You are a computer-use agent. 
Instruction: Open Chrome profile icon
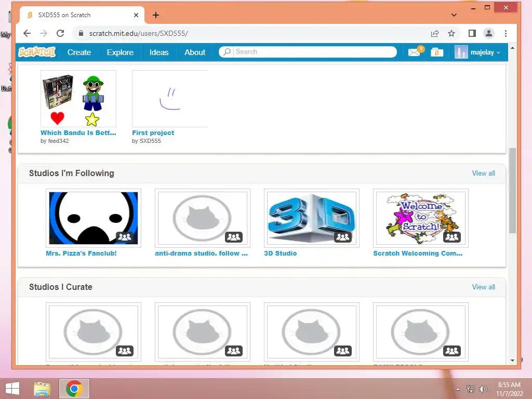[489, 33]
